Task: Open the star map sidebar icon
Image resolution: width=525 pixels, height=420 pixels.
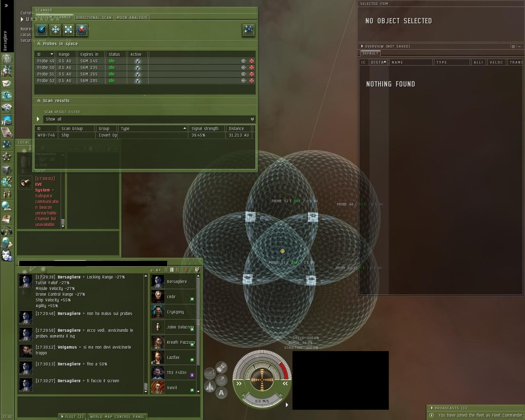Action: (7, 144)
